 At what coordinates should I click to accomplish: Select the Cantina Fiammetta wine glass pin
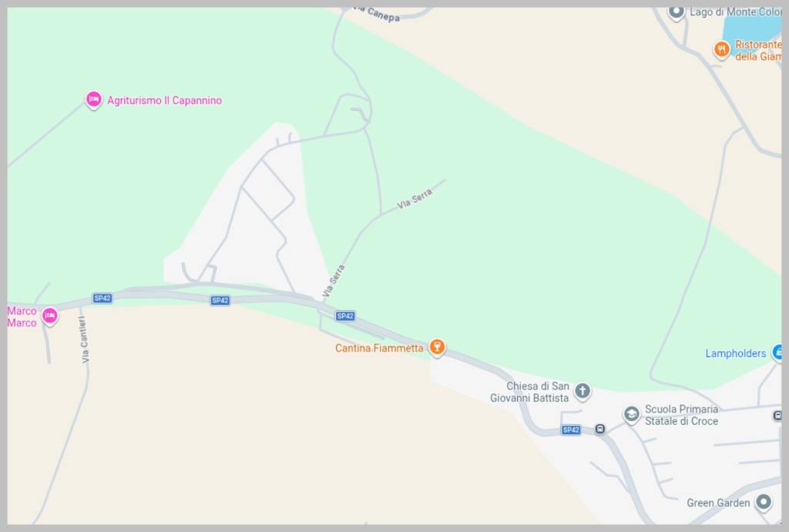[437, 347]
